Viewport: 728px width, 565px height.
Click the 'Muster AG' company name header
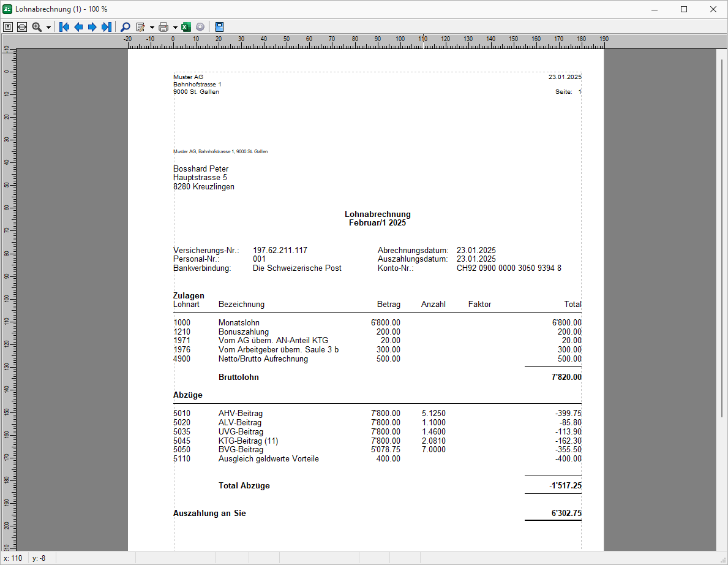(x=188, y=77)
